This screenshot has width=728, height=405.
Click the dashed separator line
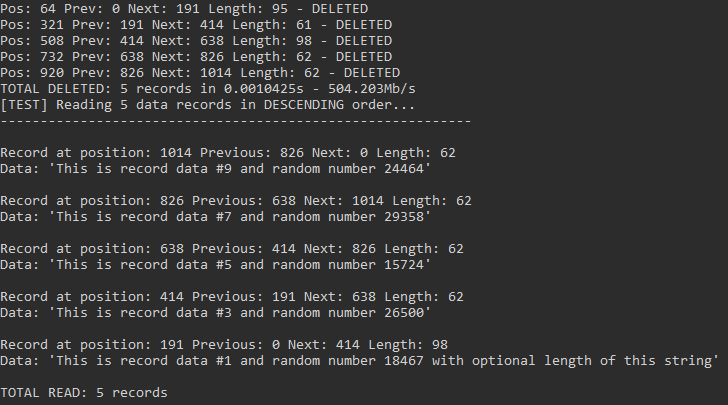coord(236,121)
